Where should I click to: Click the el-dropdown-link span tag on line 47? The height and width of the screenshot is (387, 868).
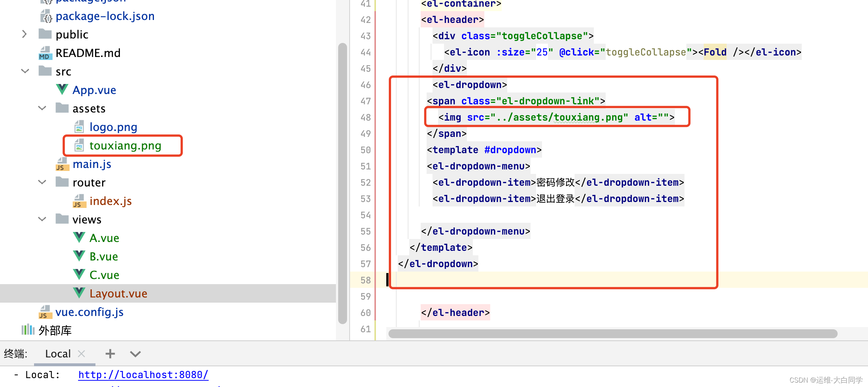pyautogui.click(x=516, y=101)
